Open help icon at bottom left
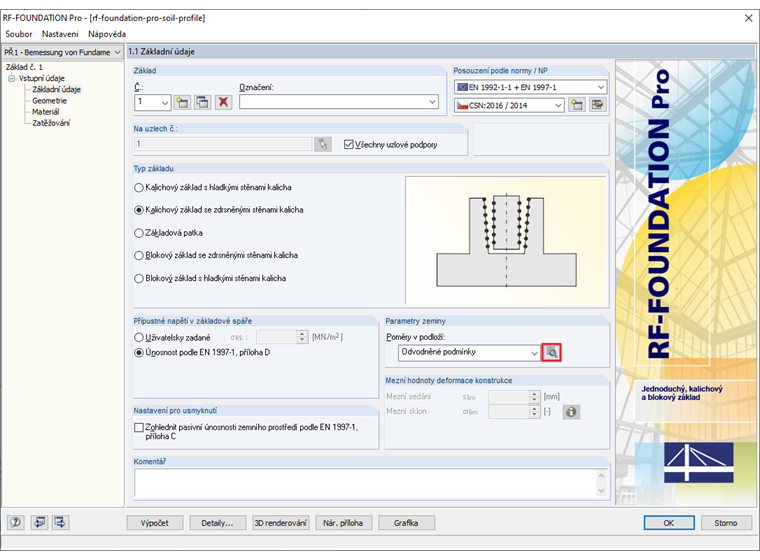Image resolution: width=760 pixels, height=560 pixels. click(x=16, y=522)
